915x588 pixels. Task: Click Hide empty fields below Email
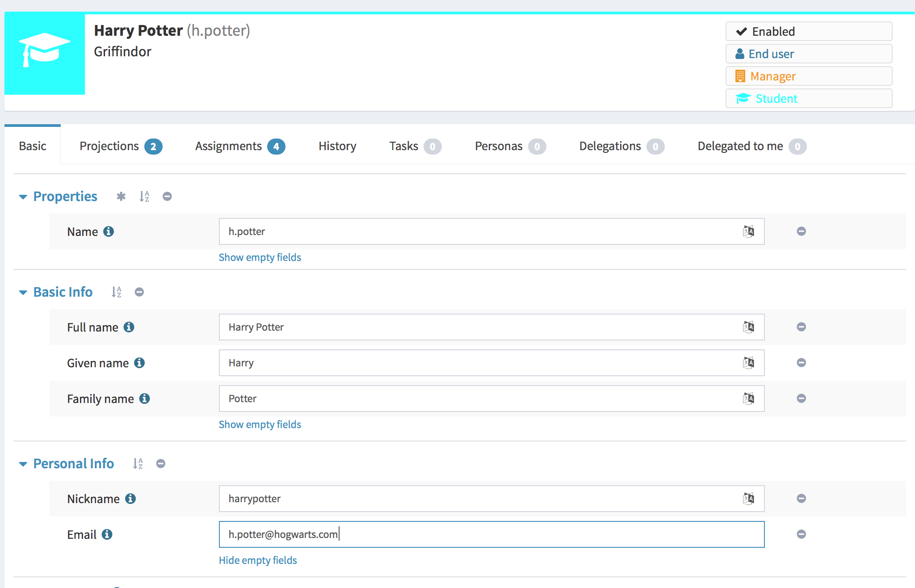(x=258, y=560)
